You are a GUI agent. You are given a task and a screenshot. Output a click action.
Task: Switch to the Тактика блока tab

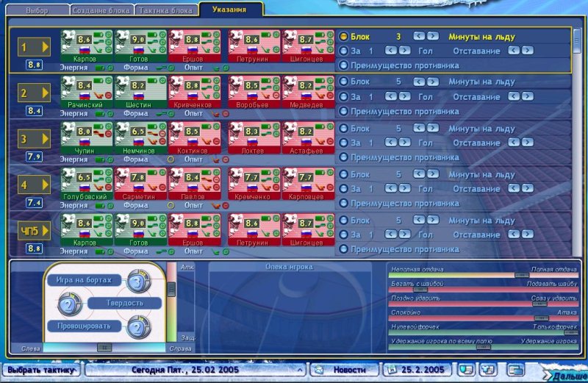click(165, 11)
